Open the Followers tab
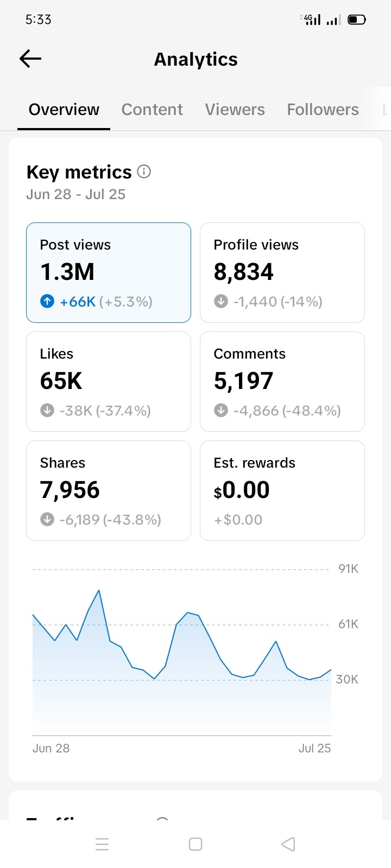391x868 pixels. pyautogui.click(x=323, y=110)
